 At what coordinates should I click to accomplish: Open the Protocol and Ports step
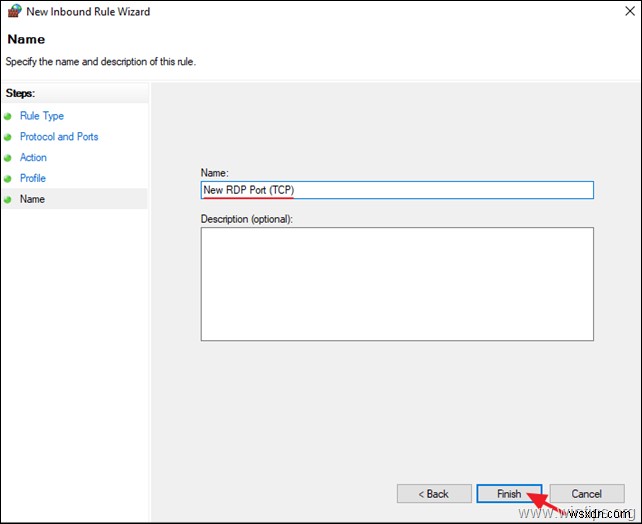tap(59, 137)
